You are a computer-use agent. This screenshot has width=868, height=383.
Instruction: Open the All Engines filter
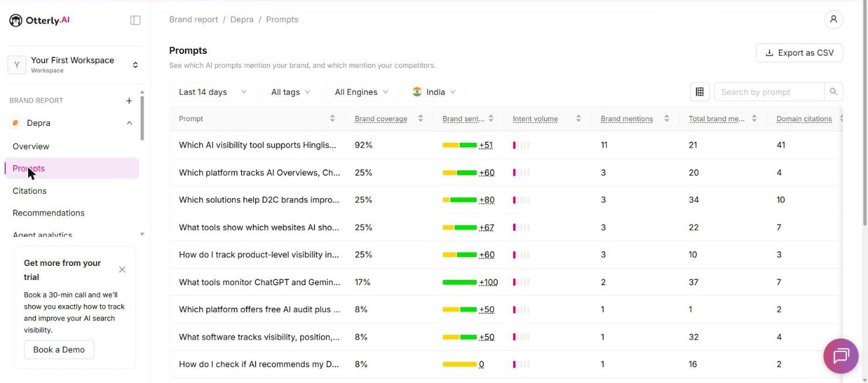pyautogui.click(x=361, y=92)
